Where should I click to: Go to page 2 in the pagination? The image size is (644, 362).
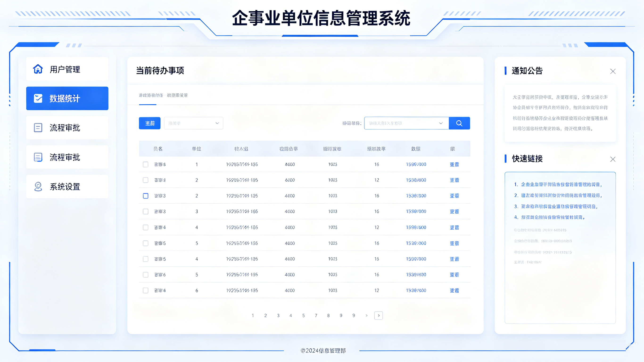(265, 316)
